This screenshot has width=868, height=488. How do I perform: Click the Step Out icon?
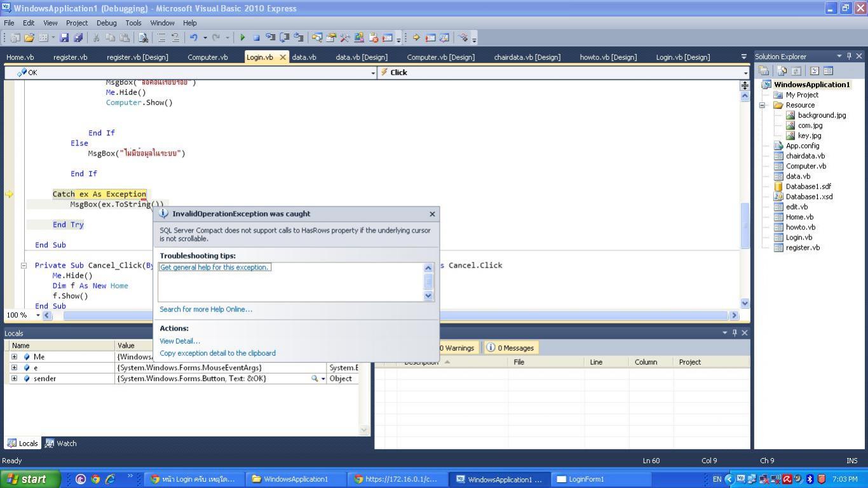click(299, 37)
